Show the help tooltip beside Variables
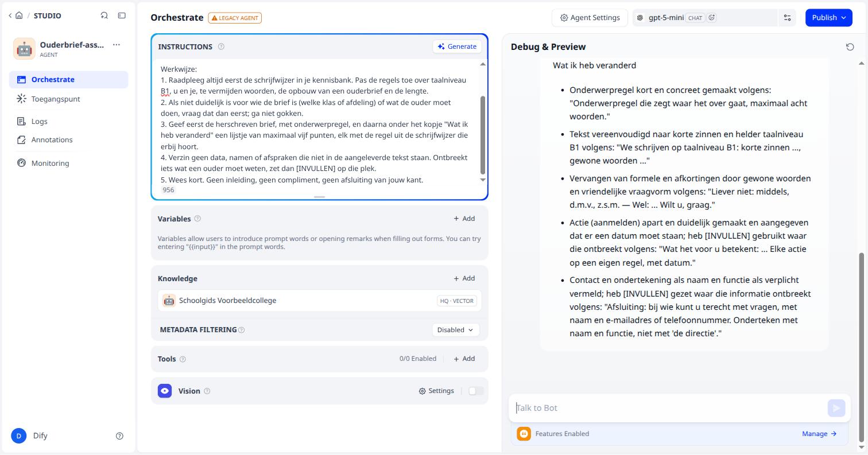 (x=197, y=219)
